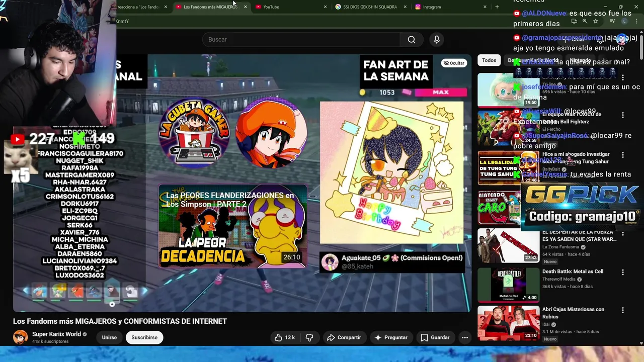Open the install-app icon in address bar
The height and width of the screenshot is (362, 644).
tap(574, 21)
